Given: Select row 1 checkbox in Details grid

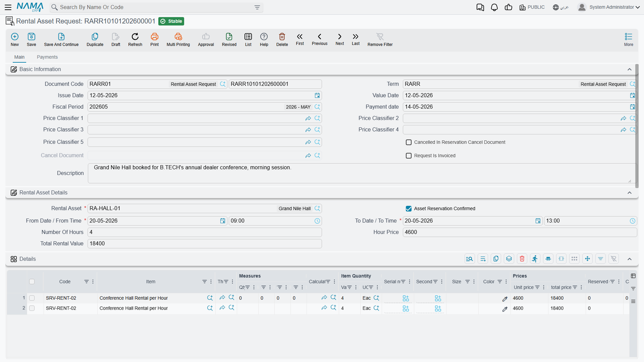Looking at the screenshot, I should (32, 298).
